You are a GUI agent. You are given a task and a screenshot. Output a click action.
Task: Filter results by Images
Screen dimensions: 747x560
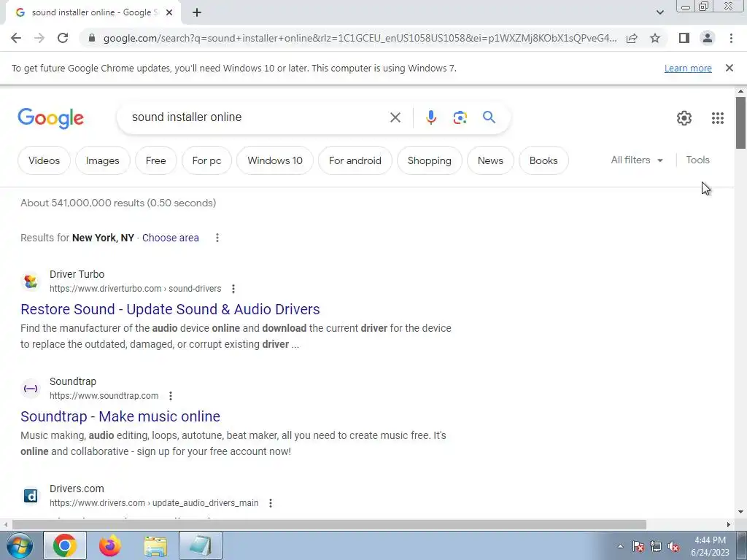click(x=102, y=160)
